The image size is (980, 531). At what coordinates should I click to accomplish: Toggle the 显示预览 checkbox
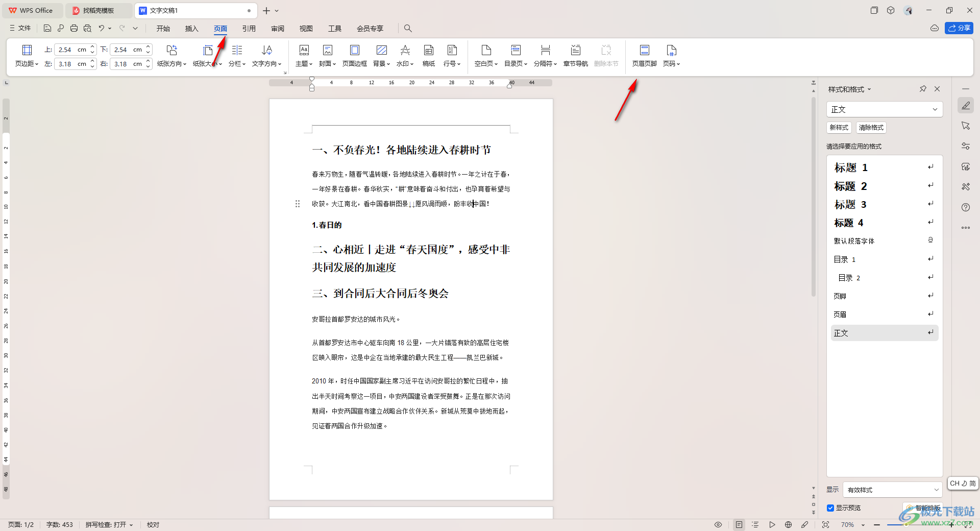(830, 508)
